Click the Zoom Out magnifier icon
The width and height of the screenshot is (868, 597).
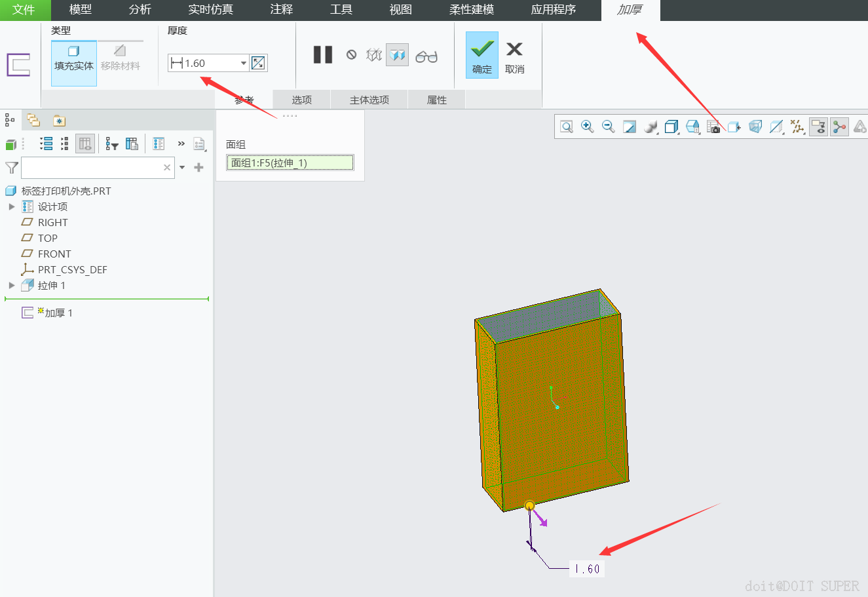609,126
